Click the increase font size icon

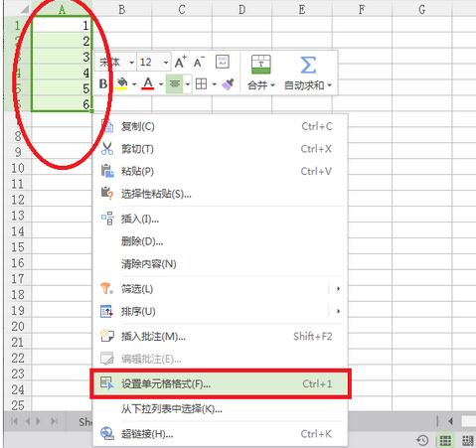tap(181, 62)
